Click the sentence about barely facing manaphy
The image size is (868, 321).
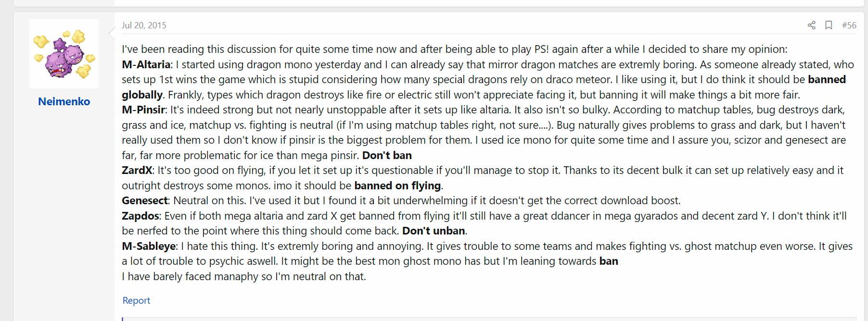pos(244,276)
